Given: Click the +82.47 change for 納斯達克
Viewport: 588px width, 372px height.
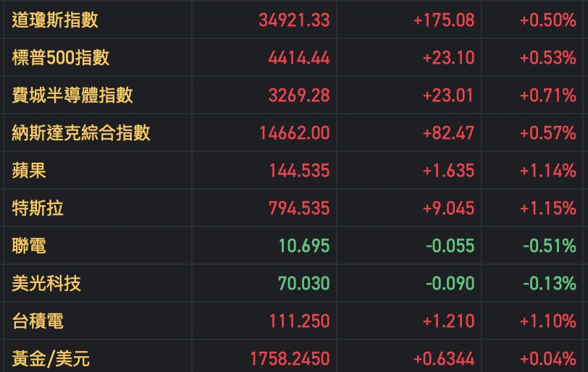Looking at the screenshot, I should (449, 133).
